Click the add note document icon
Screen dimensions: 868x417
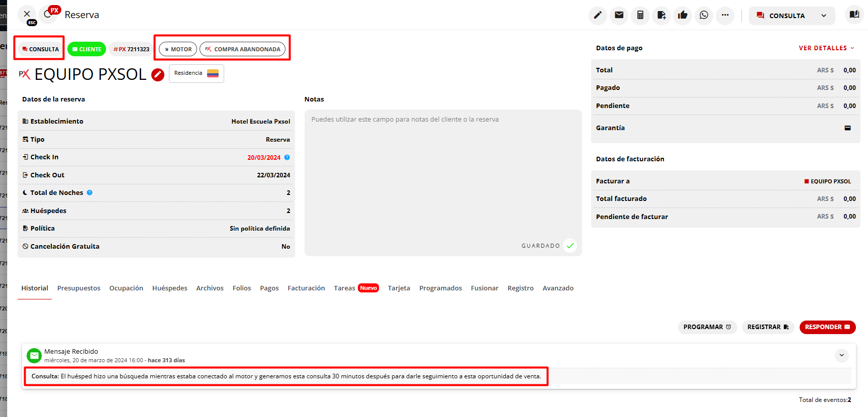click(x=661, y=15)
